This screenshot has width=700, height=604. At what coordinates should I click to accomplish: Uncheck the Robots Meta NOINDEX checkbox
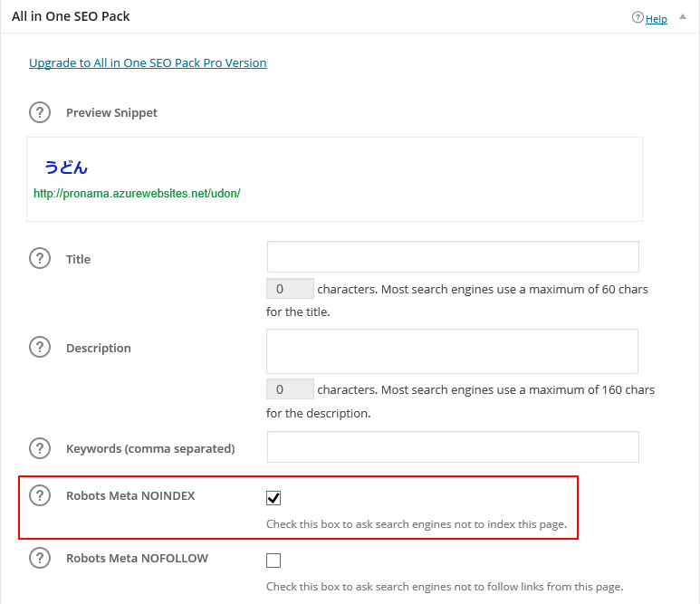point(273,497)
